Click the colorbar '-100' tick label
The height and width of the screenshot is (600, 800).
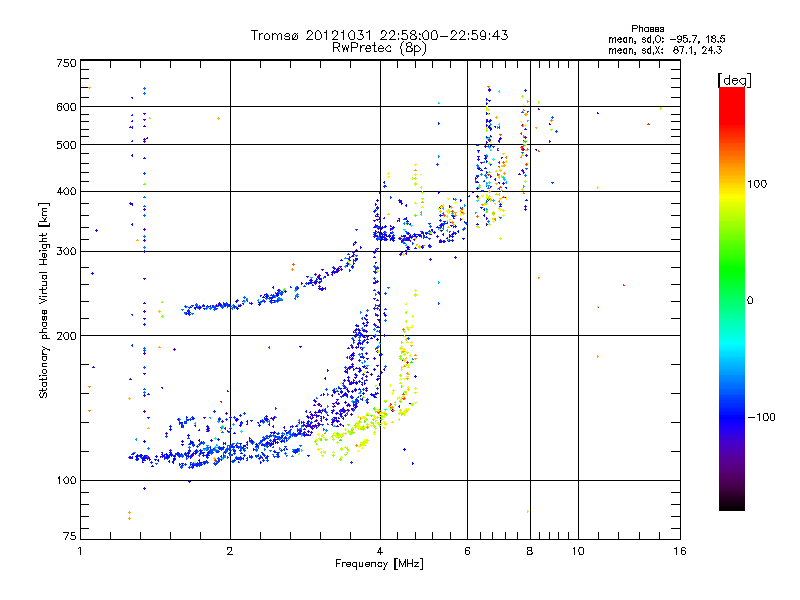pyautogui.click(x=761, y=417)
